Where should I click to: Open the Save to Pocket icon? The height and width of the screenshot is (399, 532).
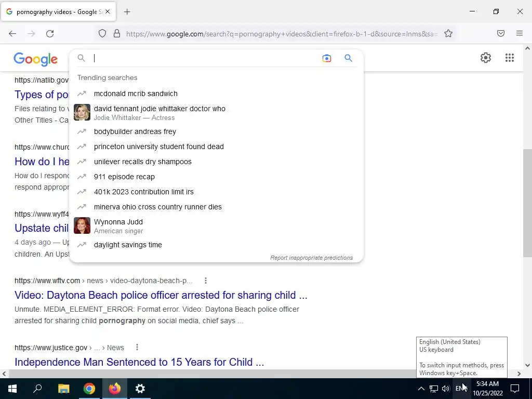tap(501, 33)
